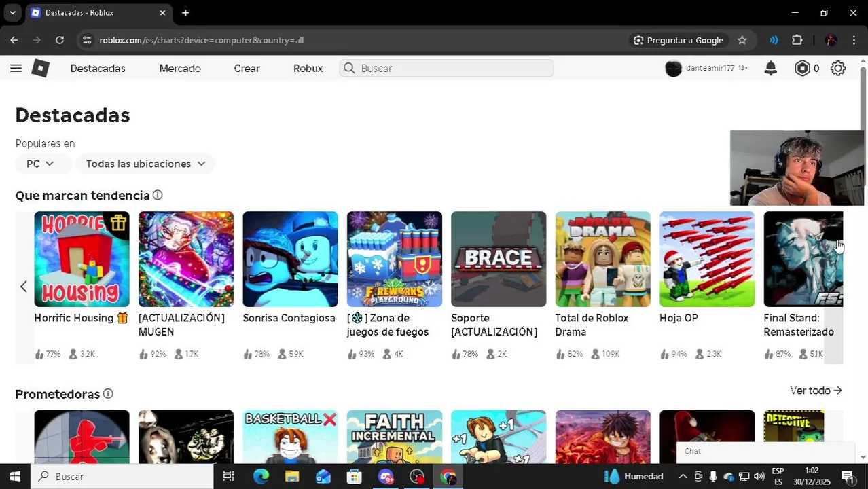868x489 pixels.
Task: Show hidden system tray icons
Action: [x=683, y=477]
